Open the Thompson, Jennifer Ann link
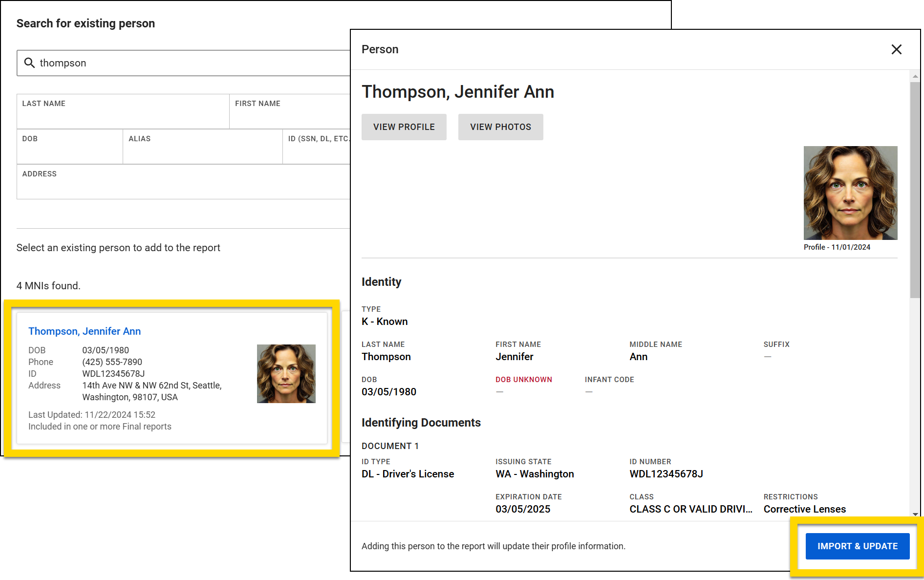This screenshot has height=580, width=924. pyautogui.click(x=85, y=331)
